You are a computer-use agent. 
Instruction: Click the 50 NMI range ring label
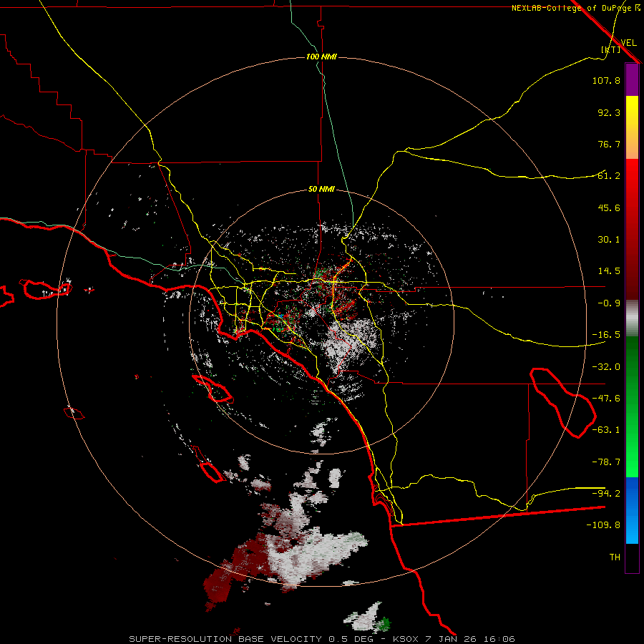[321, 190]
